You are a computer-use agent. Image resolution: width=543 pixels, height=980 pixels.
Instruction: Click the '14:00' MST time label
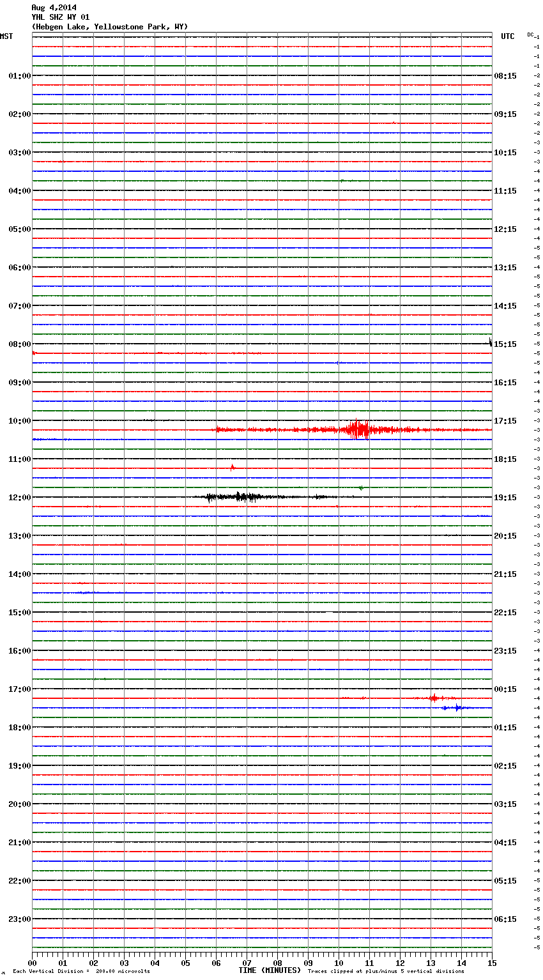pos(20,574)
